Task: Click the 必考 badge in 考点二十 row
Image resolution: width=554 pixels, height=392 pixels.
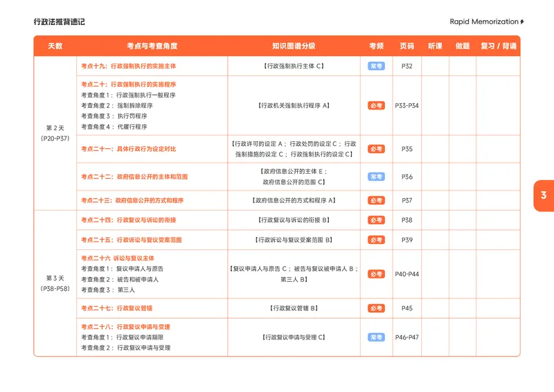Action: click(x=376, y=106)
